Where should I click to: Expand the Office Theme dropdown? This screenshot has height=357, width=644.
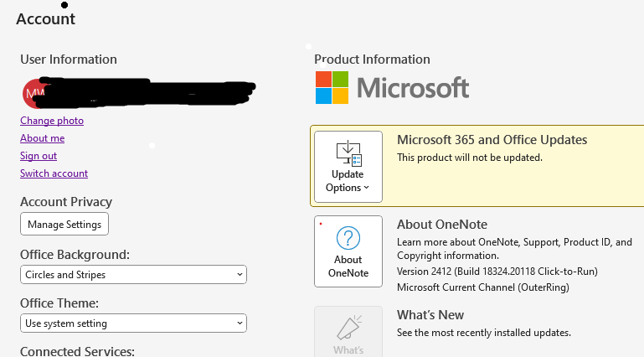133,323
